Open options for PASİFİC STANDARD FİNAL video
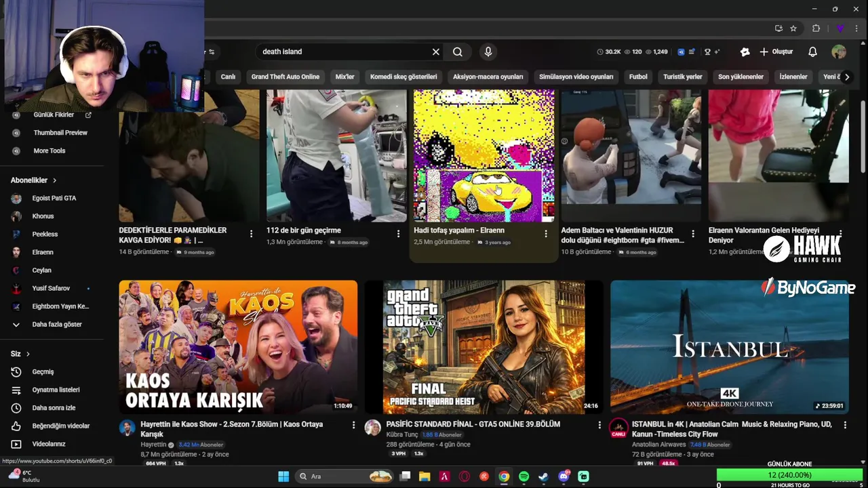868x488 pixels. [599, 425]
